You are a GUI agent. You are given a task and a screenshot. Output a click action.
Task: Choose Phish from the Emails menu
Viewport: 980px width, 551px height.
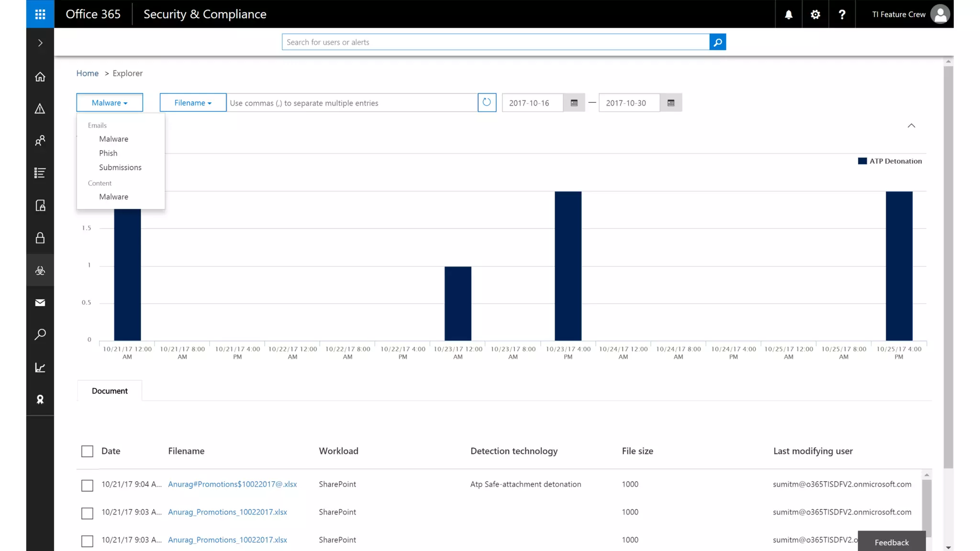[x=108, y=153]
